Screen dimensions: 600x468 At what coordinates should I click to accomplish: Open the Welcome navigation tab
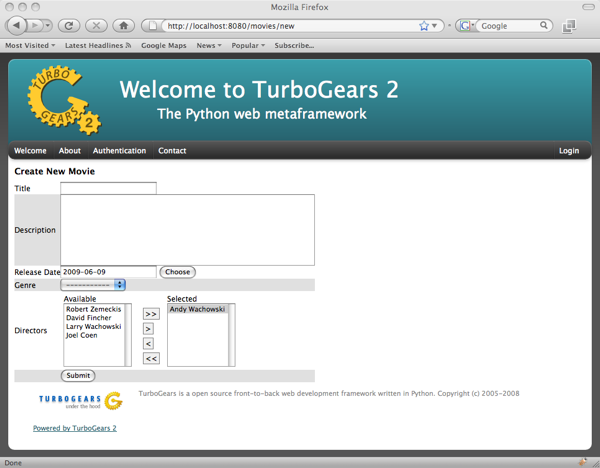tap(30, 151)
